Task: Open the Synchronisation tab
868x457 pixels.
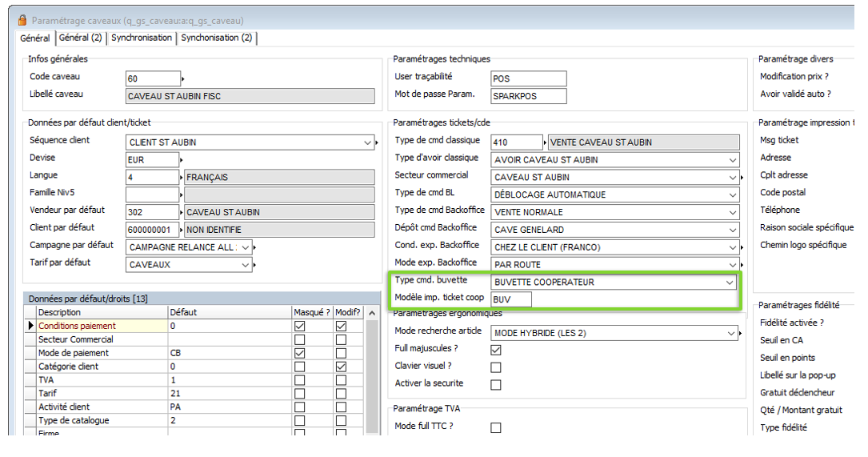Action: click(x=142, y=38)
